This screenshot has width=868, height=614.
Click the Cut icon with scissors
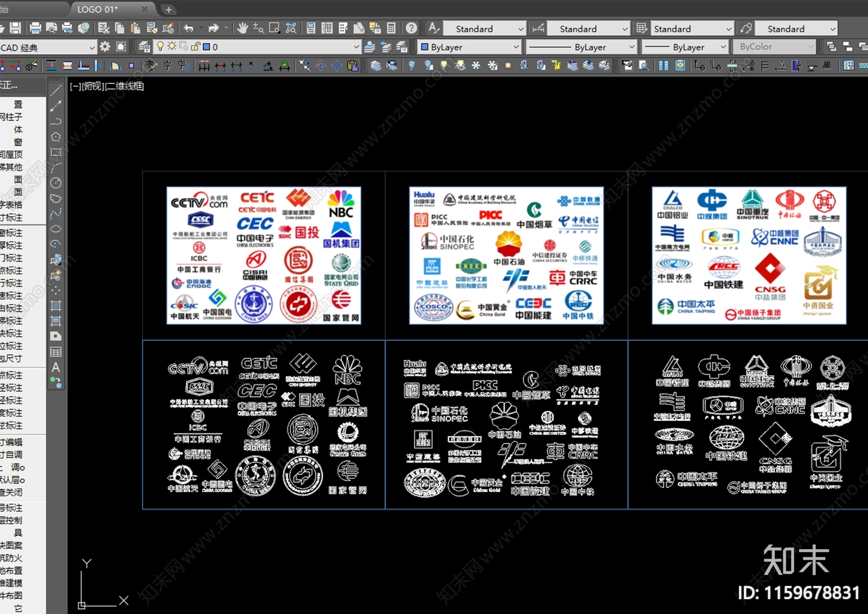[104, 28]
